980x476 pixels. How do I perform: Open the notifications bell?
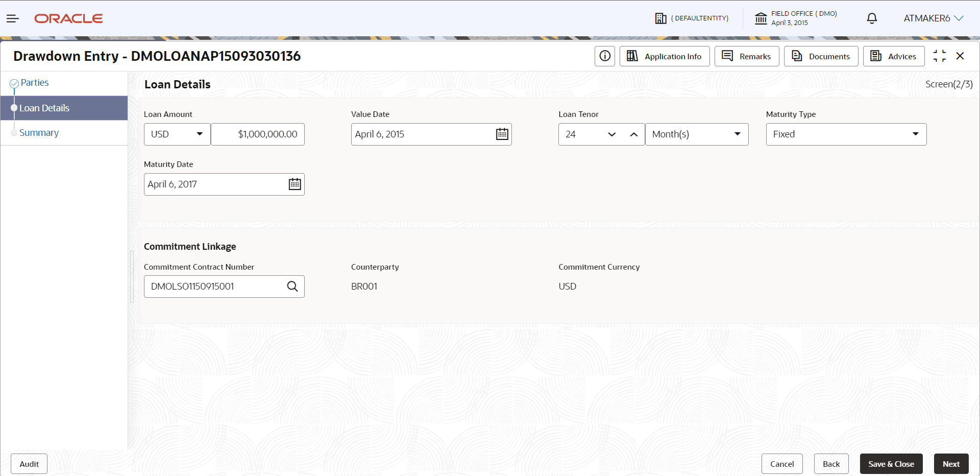(872, 18)
